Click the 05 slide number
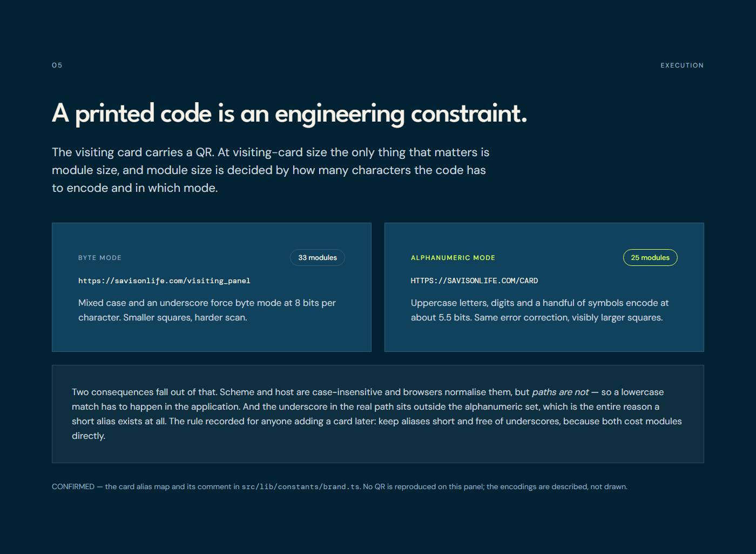 [x=57, y=65]
